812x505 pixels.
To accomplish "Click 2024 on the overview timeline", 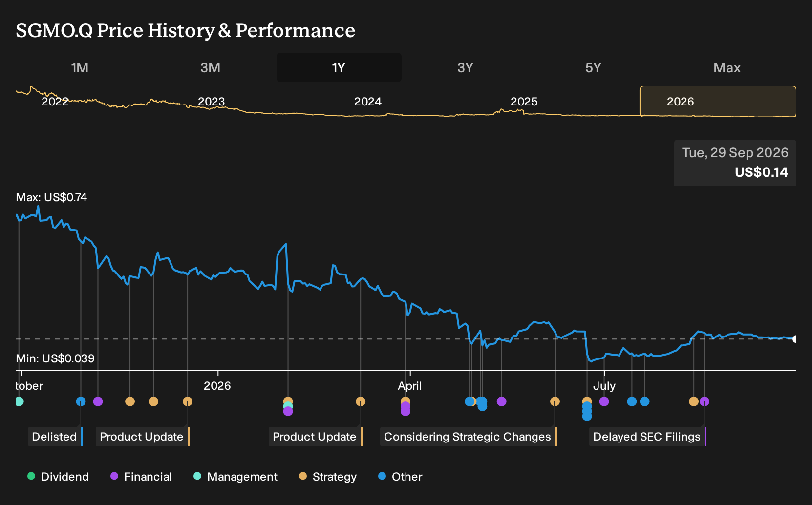I will tap(367, 102).
